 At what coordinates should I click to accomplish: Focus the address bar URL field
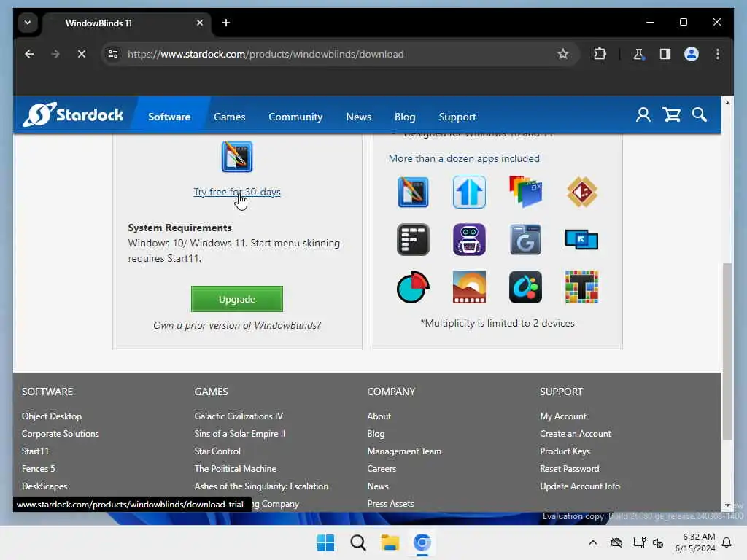tap(338, 54)
